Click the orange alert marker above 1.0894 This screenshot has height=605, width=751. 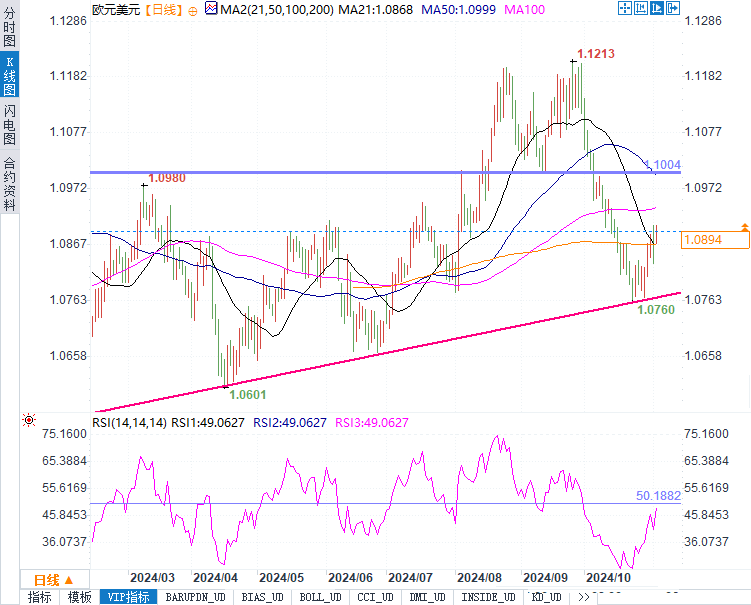pyautogui.click(x=744, y=228)
